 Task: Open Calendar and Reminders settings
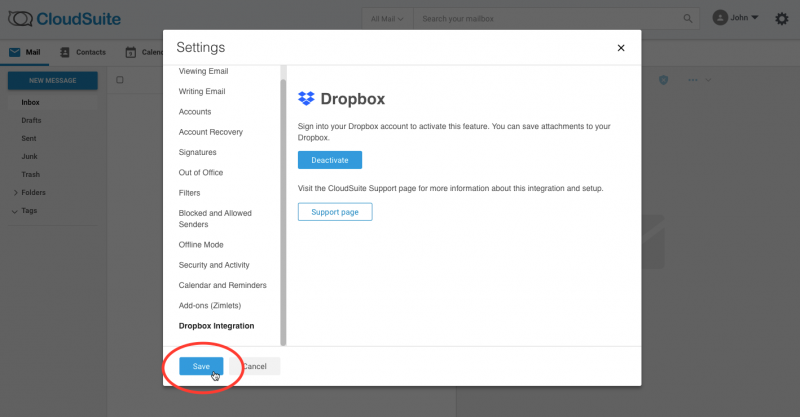(x=222, y=285)
